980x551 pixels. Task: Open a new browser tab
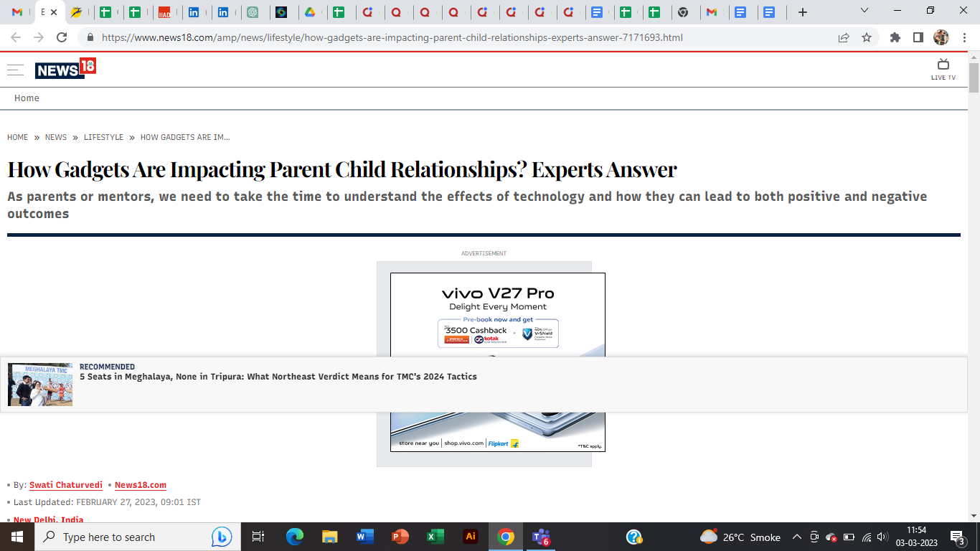click(803, 12)
